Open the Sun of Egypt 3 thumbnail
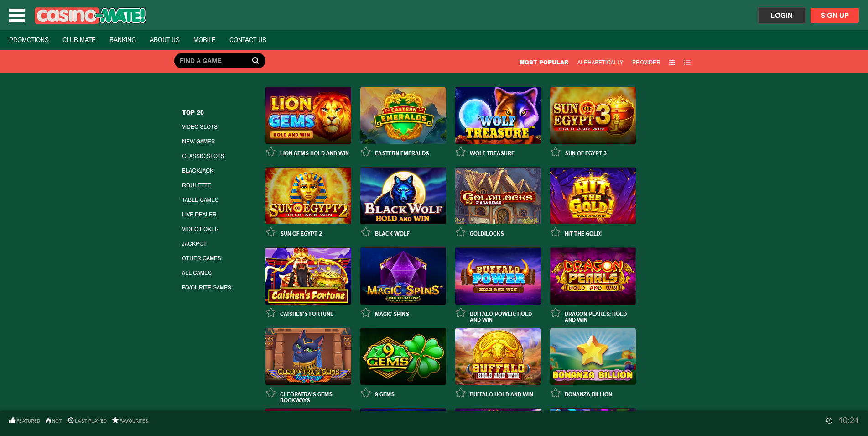The image size is (868, 436). (593, 116)
